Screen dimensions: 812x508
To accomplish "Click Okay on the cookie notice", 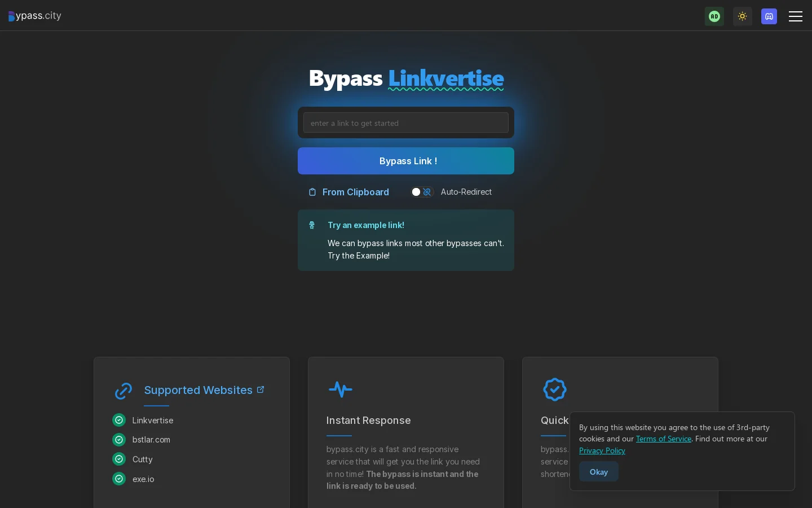I will point(599,472).
